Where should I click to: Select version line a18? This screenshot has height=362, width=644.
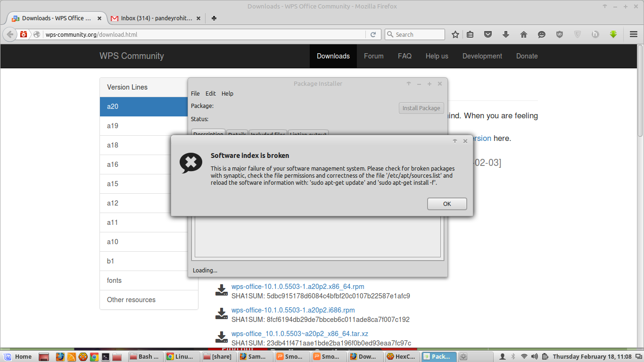(x=144, y=145)
